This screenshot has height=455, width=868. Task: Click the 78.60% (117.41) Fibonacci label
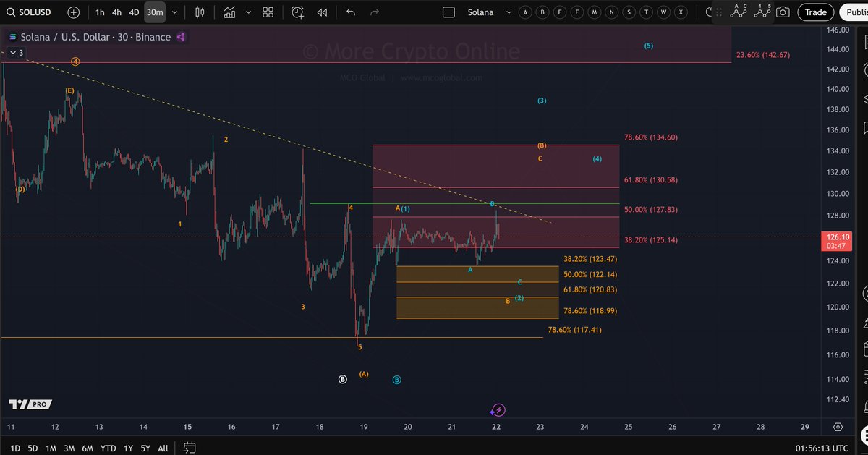[575, 330]
